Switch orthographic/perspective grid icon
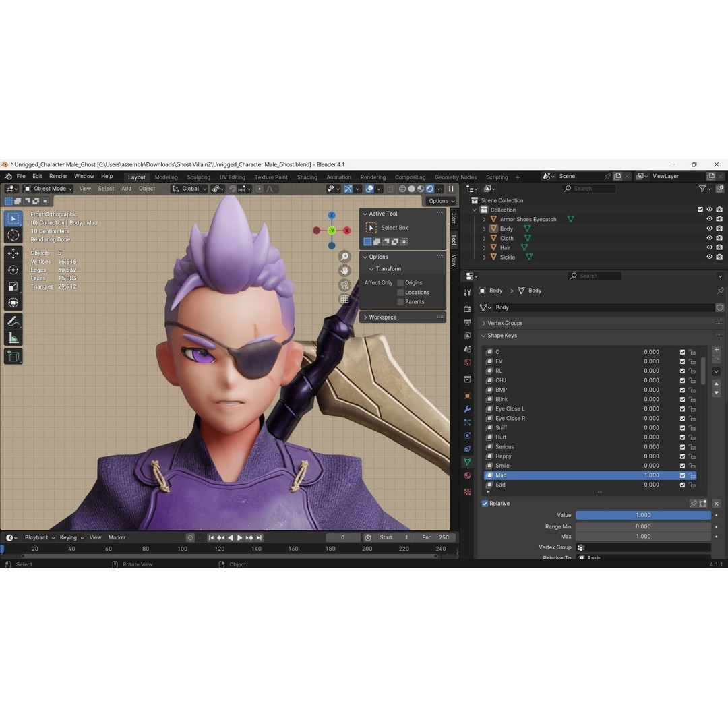This screenshot has width=728, height=728. pyautogui.click(x=344, y=299)
